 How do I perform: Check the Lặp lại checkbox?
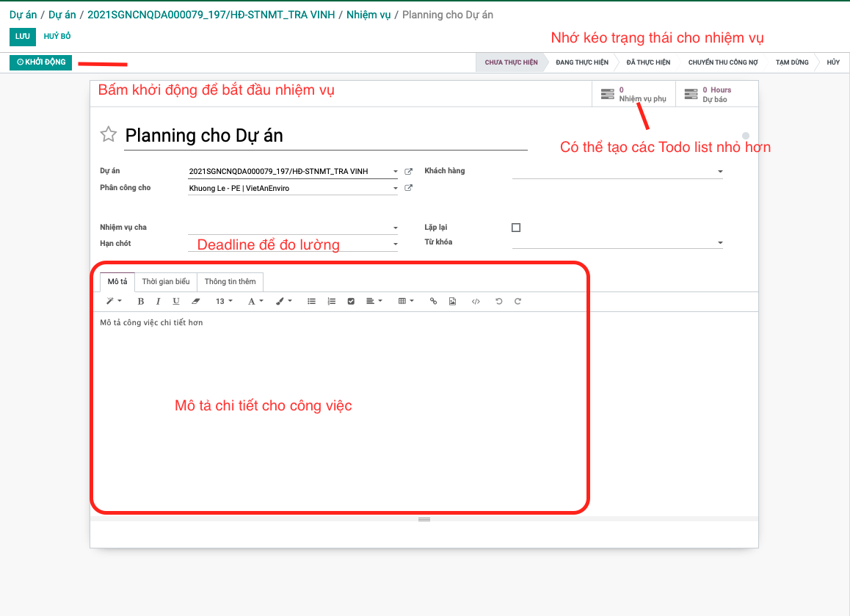pos(516,228)
